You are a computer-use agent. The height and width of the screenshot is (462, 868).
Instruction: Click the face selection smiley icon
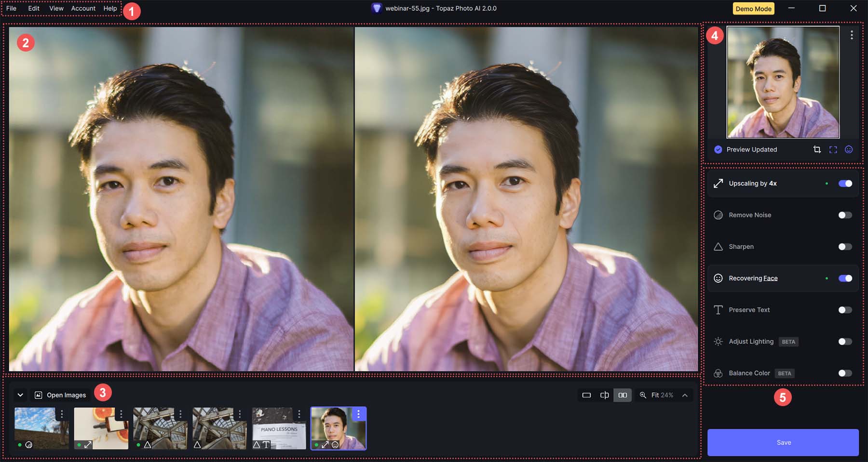pos(849,149)
